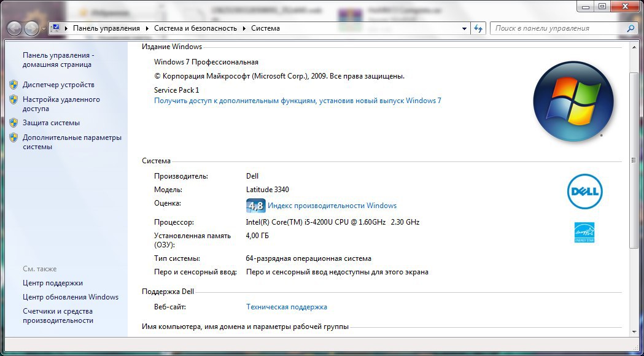The image size is (644, 356).
Task: Click the Energy Star logo
Action: pyautogui.click(x=584, y=233)
